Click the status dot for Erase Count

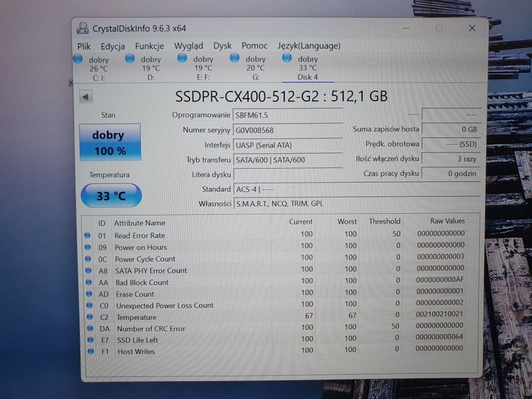[x=89, y=294]
